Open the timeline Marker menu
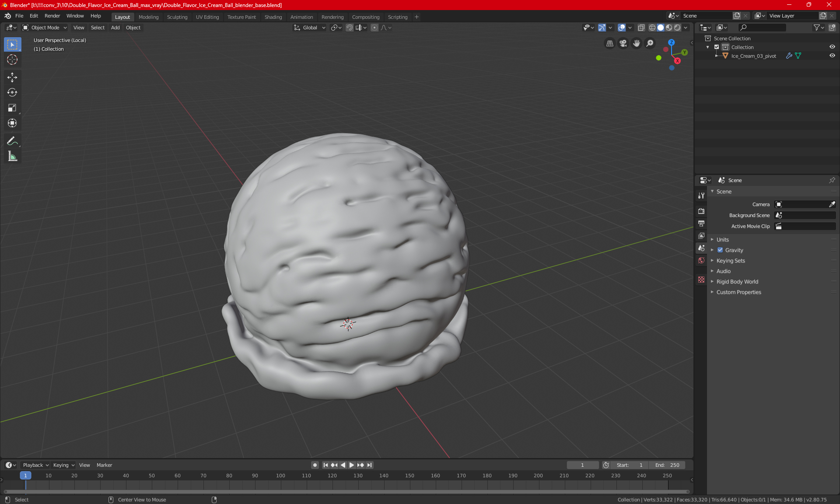840x504 pixels. (x=104, y=465)
